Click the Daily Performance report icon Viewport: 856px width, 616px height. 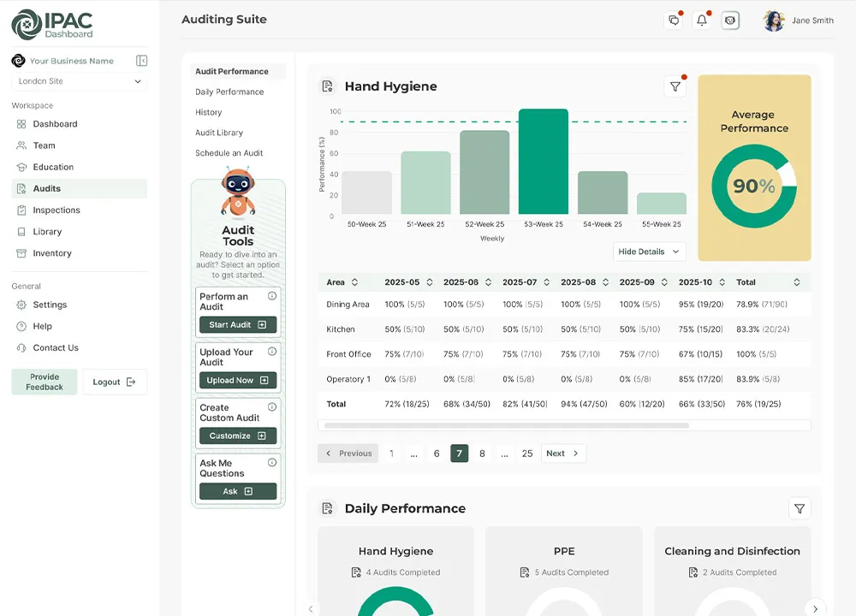(x=328, y=508)
